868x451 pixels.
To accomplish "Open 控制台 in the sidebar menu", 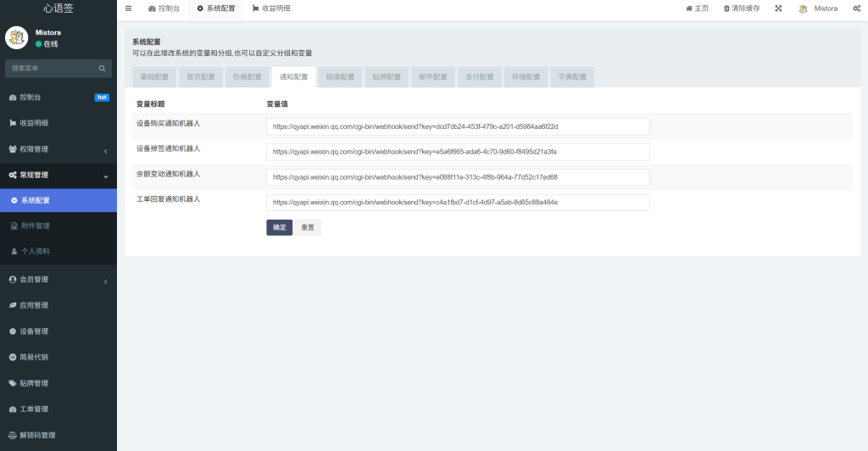I will tap(58, 97).
